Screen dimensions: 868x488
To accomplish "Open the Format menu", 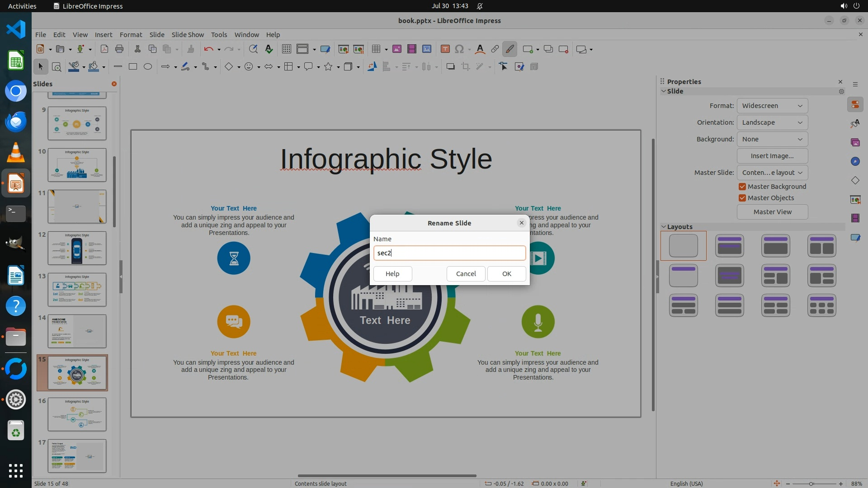I will click(131, 35).
